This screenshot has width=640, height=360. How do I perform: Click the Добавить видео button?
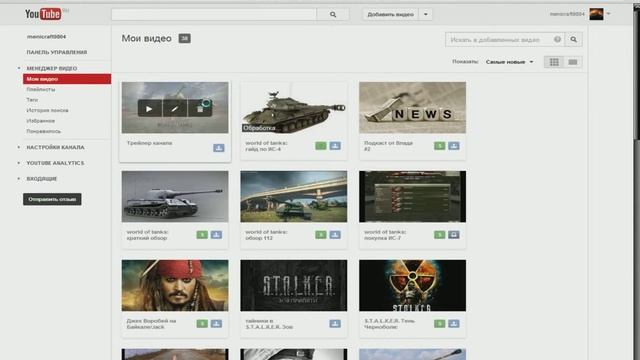tap(390, 14)
